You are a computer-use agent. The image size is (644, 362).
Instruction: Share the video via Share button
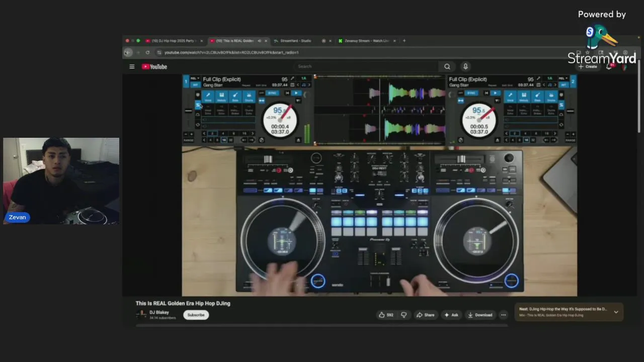(x=425, y=315)
